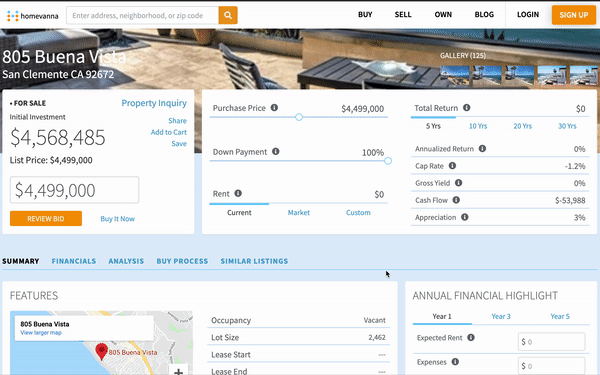The image size is (600, 375).
Task: Click the address search input field
Action: click(x=142, y=15)
